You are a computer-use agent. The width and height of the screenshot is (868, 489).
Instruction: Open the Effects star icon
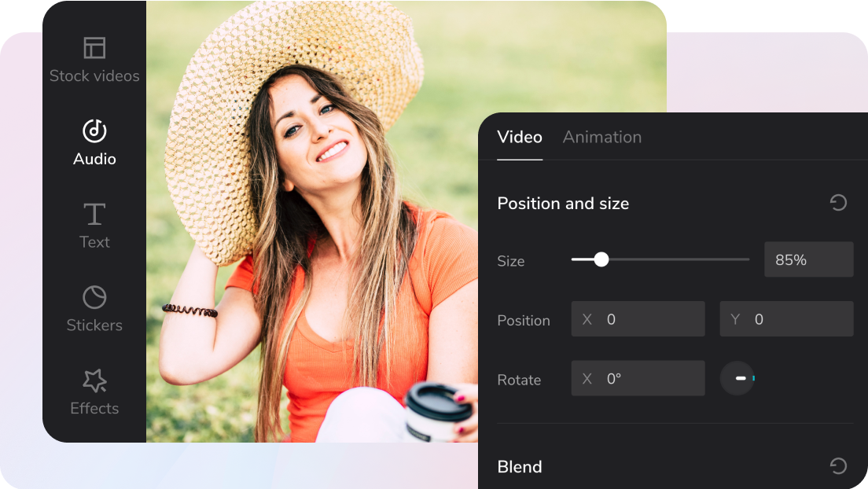(94, 381)
